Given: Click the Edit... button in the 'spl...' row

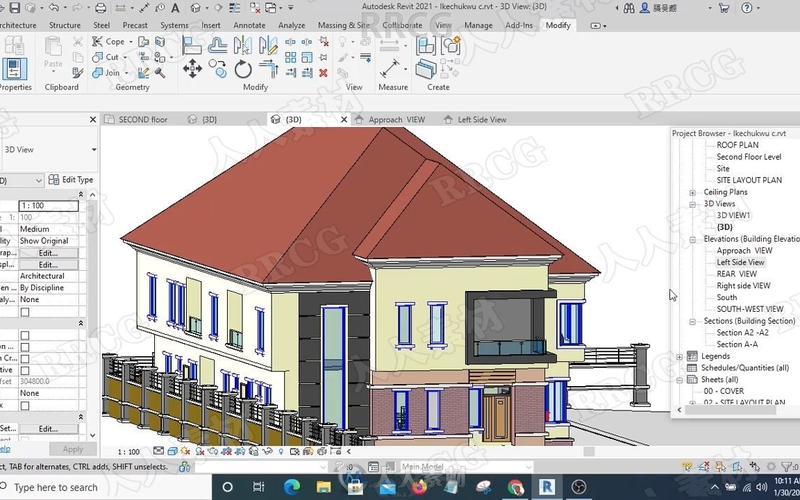Looking at the screenshot, I should (x=48, y=265).
